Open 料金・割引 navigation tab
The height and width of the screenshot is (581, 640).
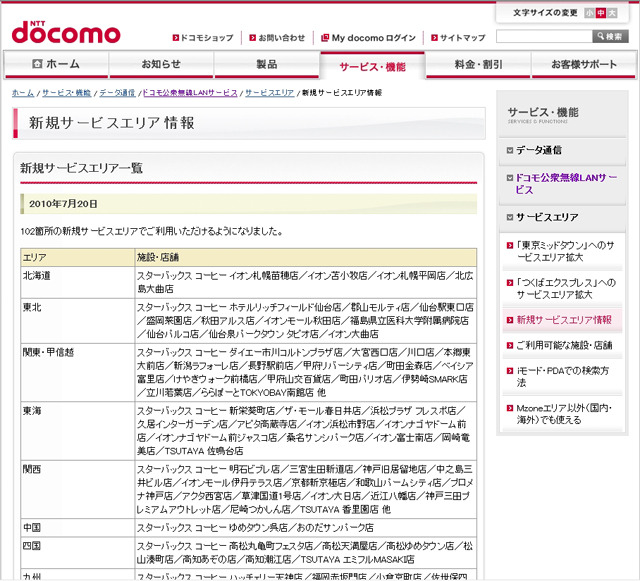coord(478,64)
